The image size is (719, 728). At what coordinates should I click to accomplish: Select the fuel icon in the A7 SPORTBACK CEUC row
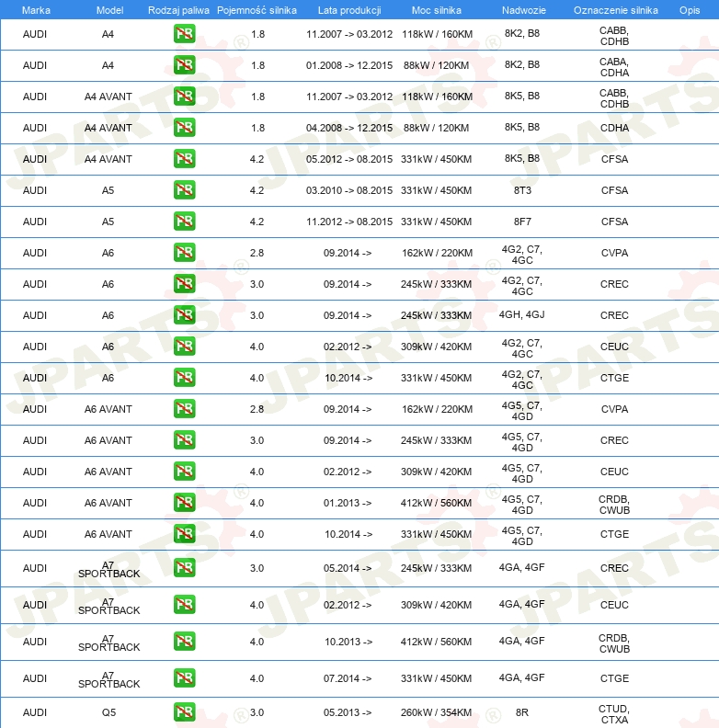[184, 605]
